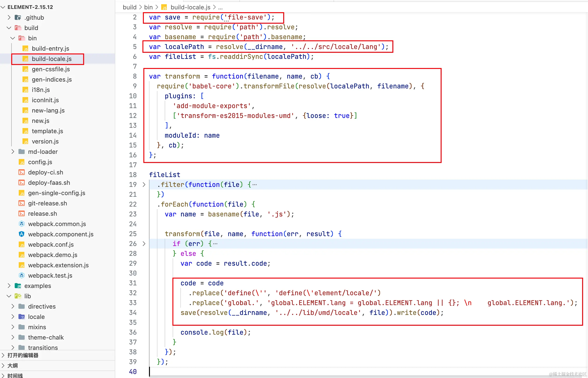The image size is (588, 378).
Task: Collapse the ELEMENT-2.15.12 root folder
Action: 3,7
